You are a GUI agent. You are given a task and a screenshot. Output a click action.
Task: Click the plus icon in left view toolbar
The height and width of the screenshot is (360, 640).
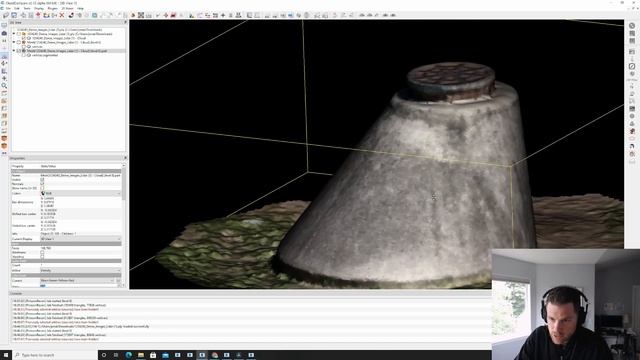tap(4, 78)
